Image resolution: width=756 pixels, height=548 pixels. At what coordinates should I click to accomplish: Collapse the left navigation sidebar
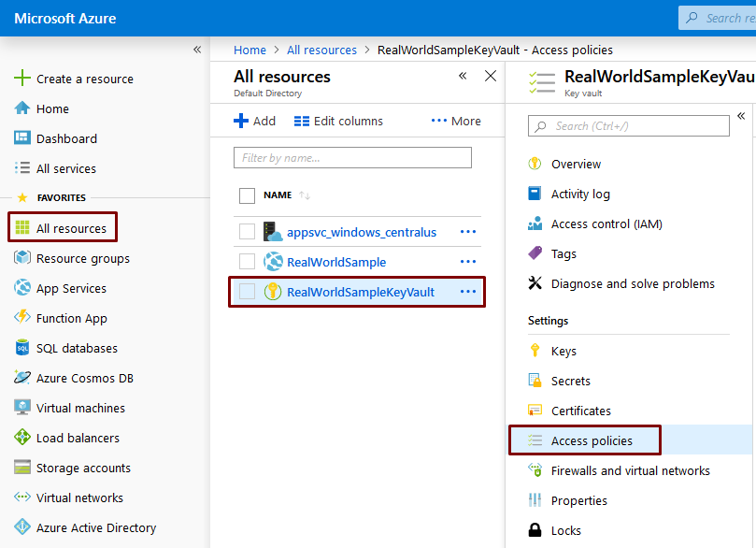[197, 49]
